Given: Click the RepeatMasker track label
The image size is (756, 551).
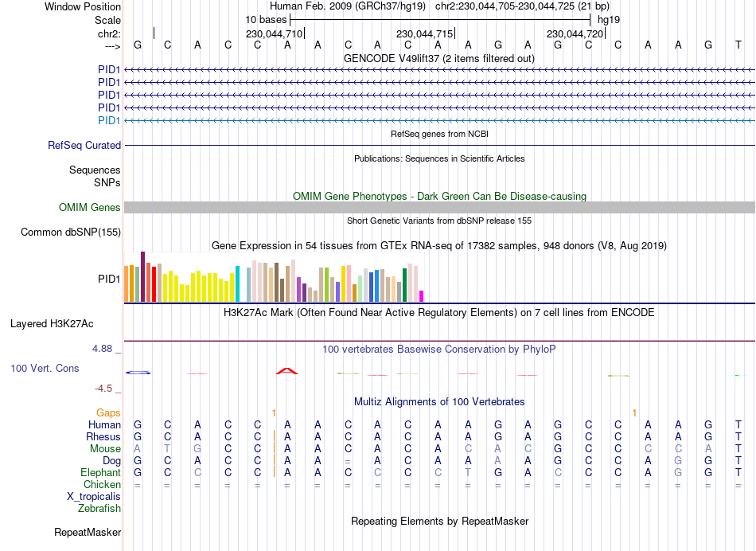Looking at the screenshot, I should [x=88, y=532].
